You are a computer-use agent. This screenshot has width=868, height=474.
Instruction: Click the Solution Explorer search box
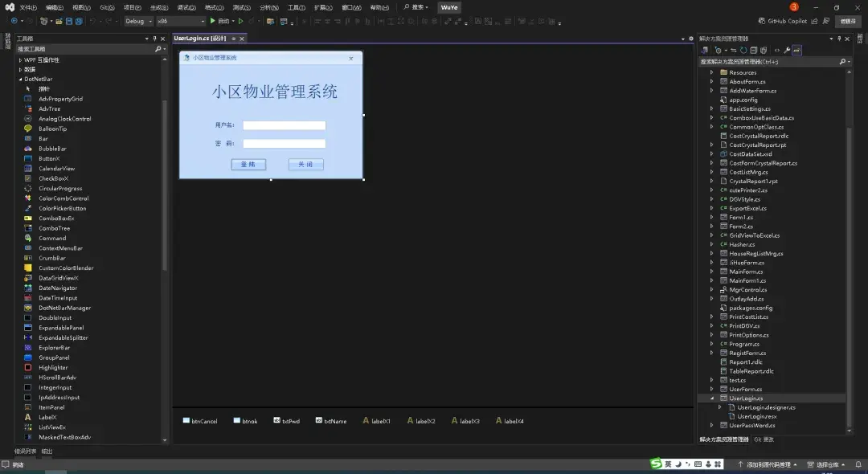pyautogui.click(x=768, y=61)
